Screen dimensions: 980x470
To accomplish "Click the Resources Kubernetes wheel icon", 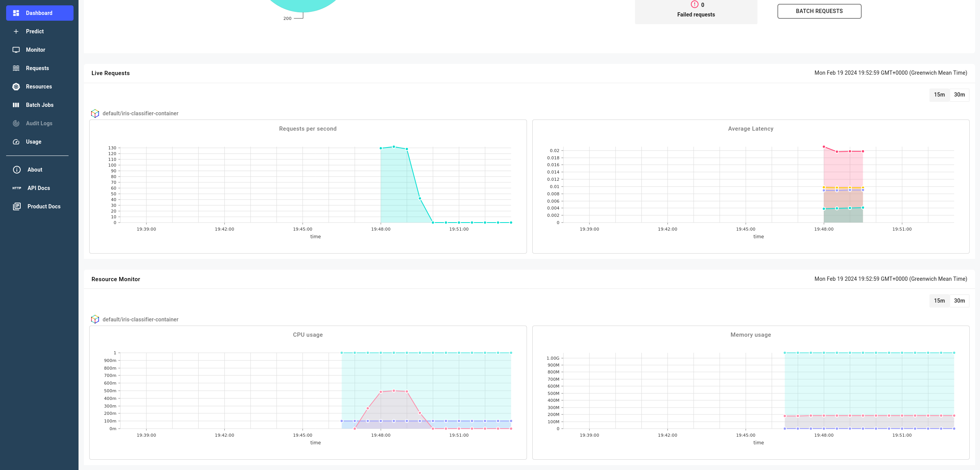I will [x=16, y=87].
